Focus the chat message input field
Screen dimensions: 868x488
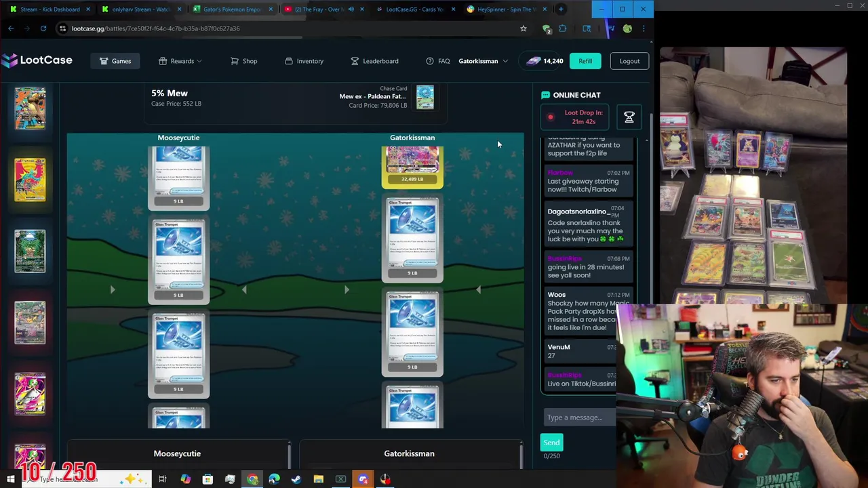[x=580, y=418]
